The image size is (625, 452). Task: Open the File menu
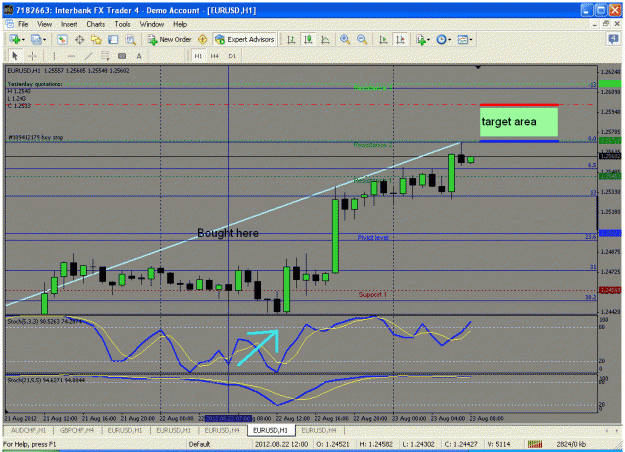click(23, 24)
